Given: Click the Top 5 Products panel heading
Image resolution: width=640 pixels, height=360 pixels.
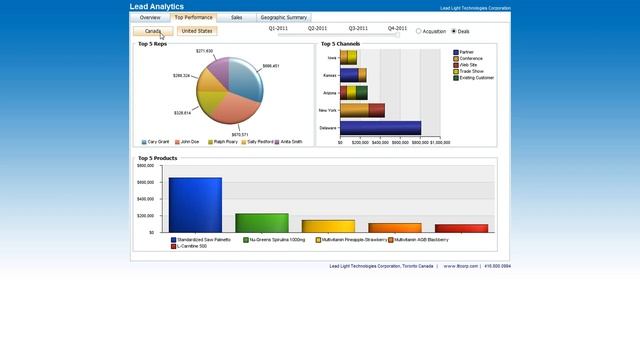Looking at the screenshot, I should tap(158, 158).
